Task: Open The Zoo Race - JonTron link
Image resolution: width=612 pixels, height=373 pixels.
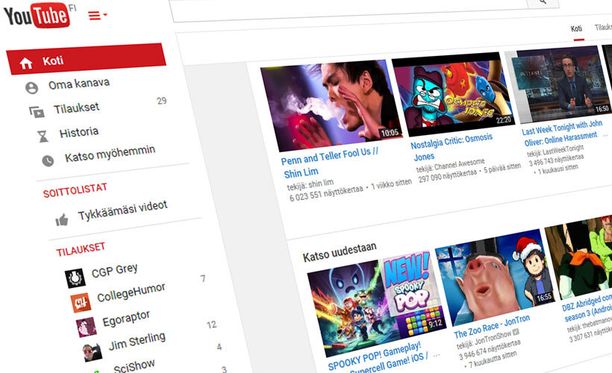Action: point(492,325)
